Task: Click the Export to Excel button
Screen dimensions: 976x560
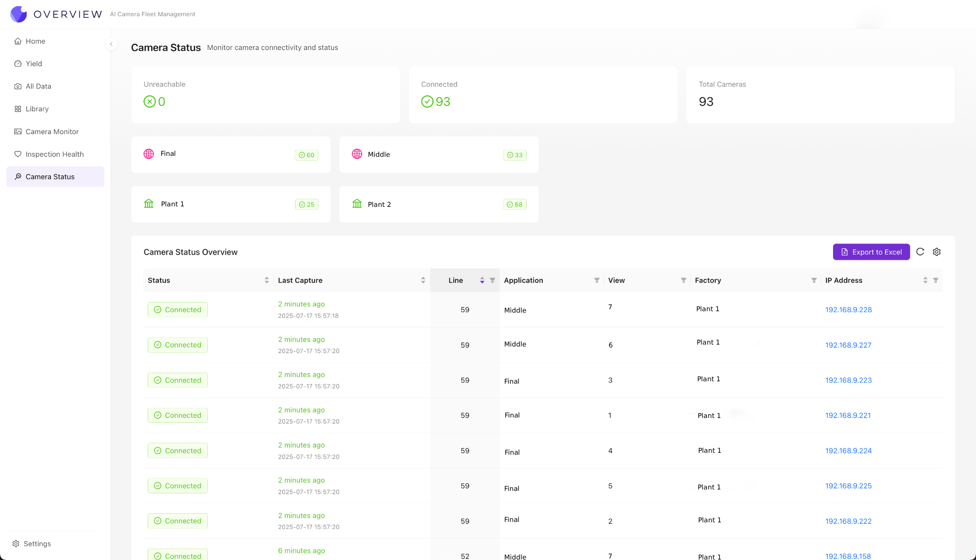Action: coord(871,252)
